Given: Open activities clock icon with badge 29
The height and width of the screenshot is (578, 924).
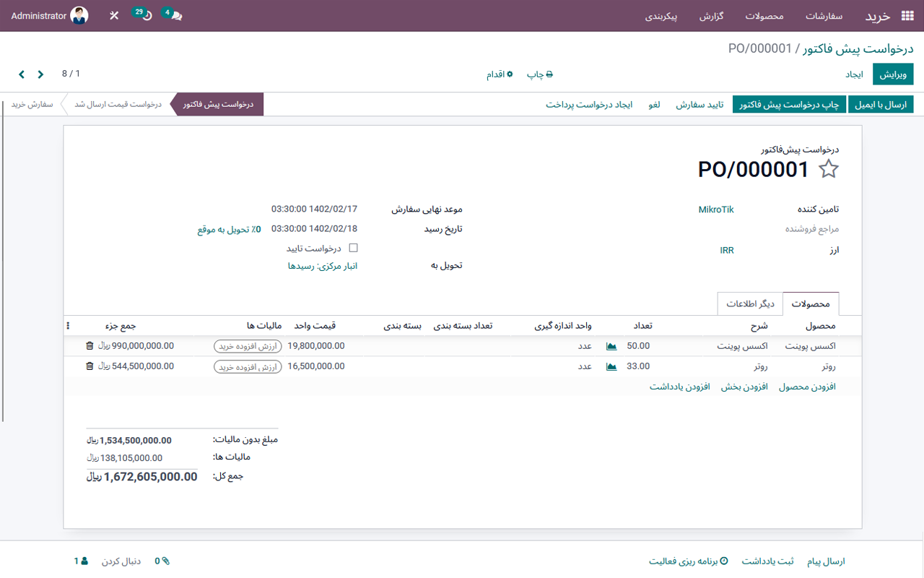Looking at the screenshot, I should coord(141,14).
